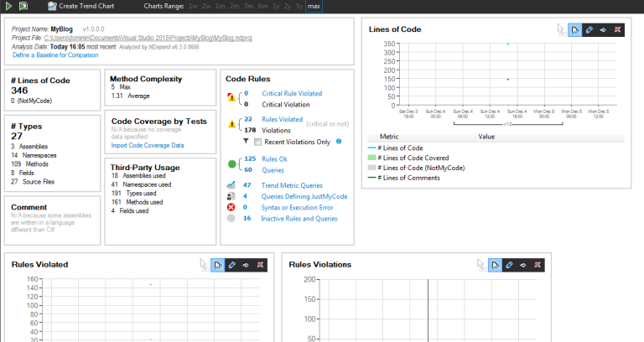Image resolution: width=644 pixels, height=342 pixels.
Task: Click the blue move arrow icon on Rules Violated chart
Action: pos(246,265)
